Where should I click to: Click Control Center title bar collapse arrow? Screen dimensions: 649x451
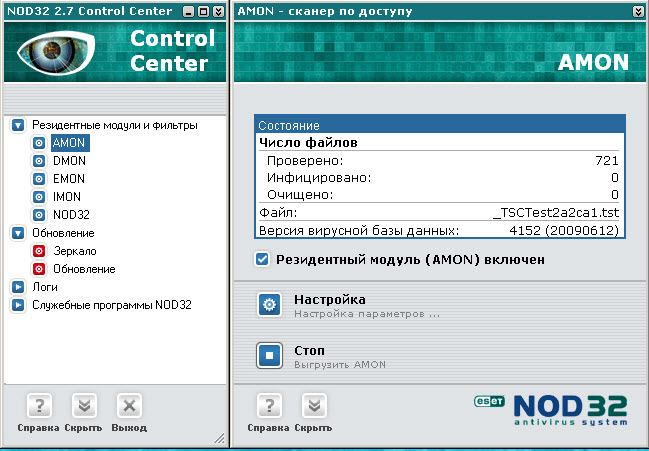coord(218,12)
